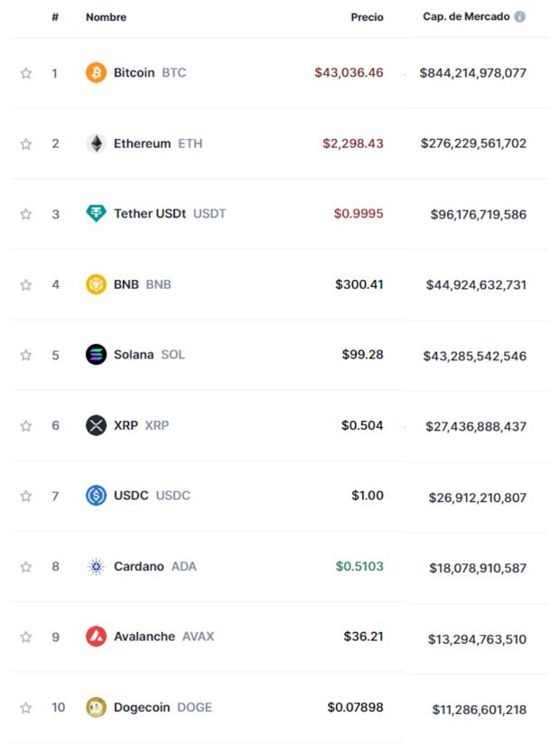Favorite Dogecoin with its star
This screenshot has width=560, height=744.
[x=26, y=707]
